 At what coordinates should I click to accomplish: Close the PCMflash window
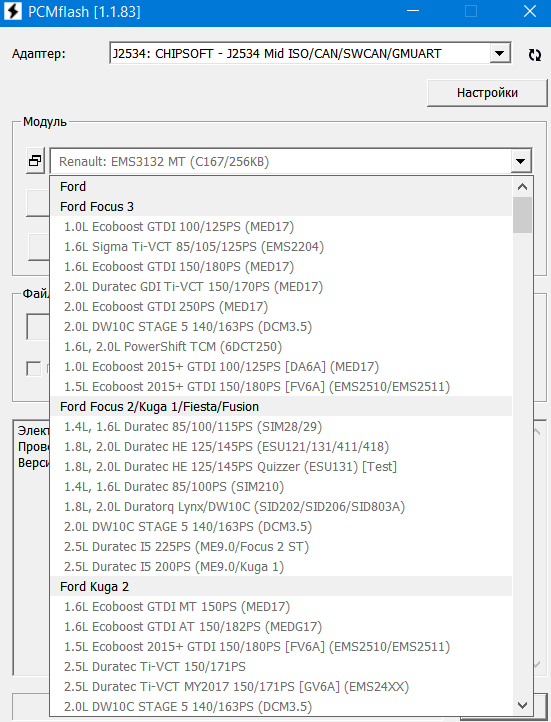[x=530, y=11]
